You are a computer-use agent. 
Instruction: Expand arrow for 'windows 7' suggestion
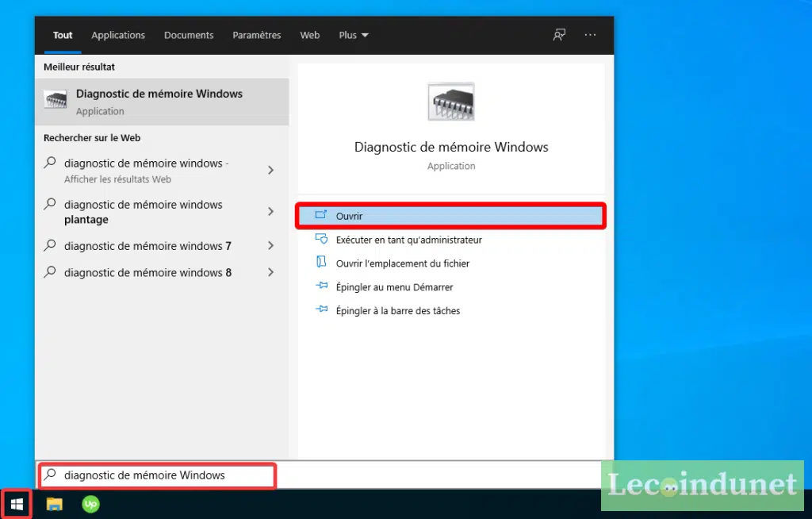tap(271, 246)
